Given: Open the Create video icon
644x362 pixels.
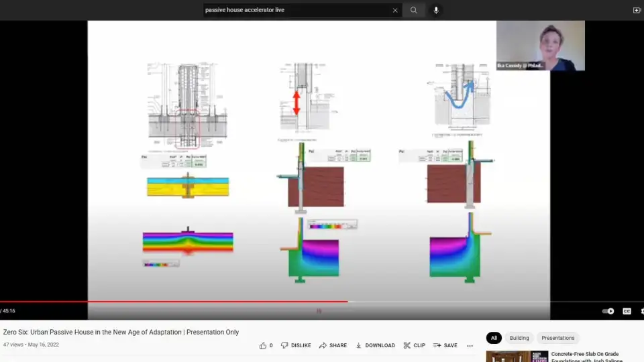Looking at the screenshot, I should coord(637,10).
